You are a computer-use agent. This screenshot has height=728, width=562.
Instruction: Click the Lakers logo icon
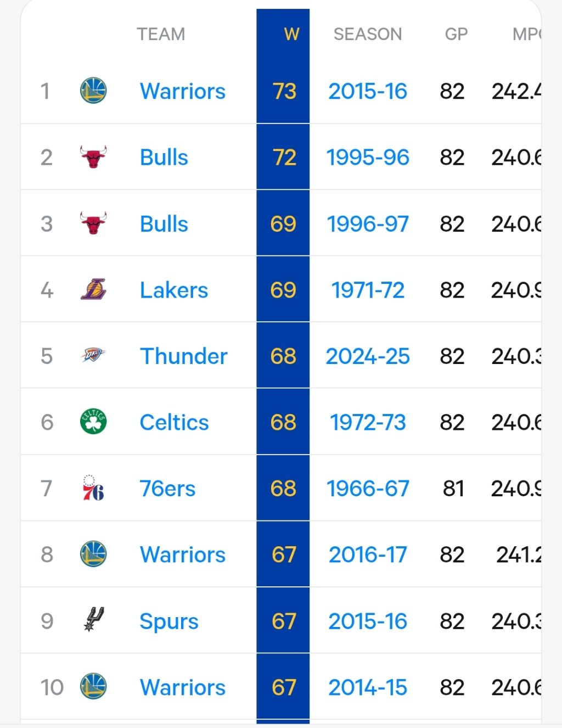(93, 290)
